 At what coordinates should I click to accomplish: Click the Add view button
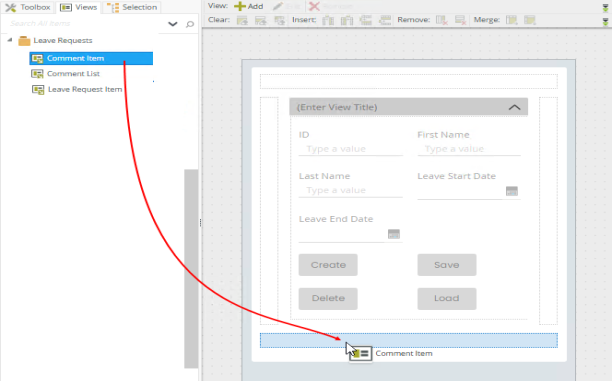point(248,6)
